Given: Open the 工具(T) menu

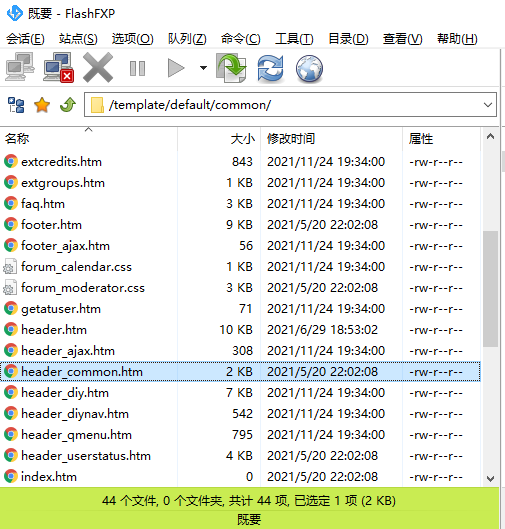Looking at the screenshot, I should coord(294,39).
